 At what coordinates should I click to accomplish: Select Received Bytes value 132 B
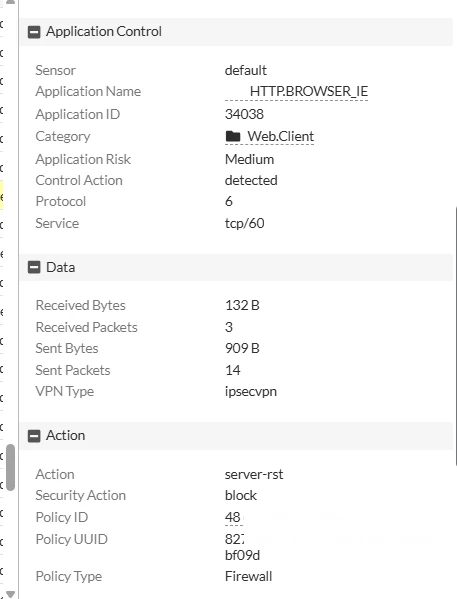coord(242,305)
